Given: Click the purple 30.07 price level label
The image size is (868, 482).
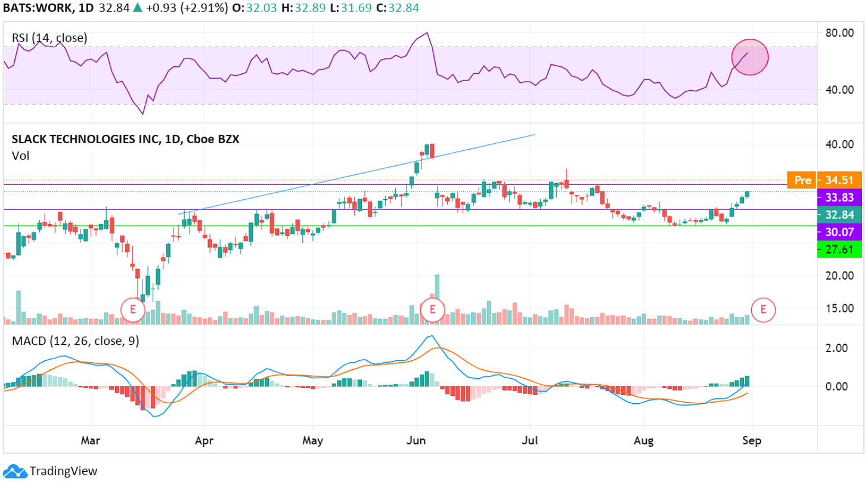Looking at the screenshot, I should click(840, 232).
